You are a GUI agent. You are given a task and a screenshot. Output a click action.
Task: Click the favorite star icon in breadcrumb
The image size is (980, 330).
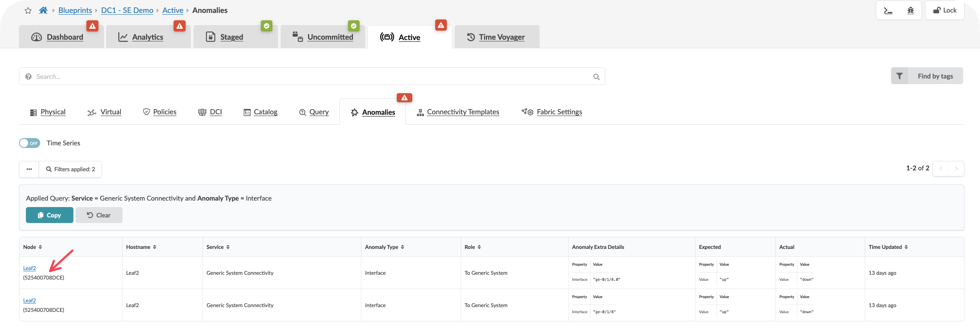tap(28, 10)
